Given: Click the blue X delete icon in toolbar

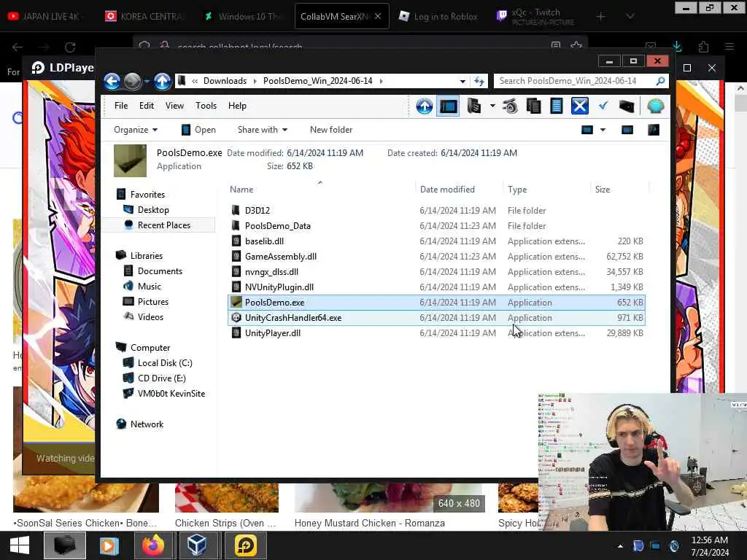Looking at the screenshot, I should (x=579, y=106).
